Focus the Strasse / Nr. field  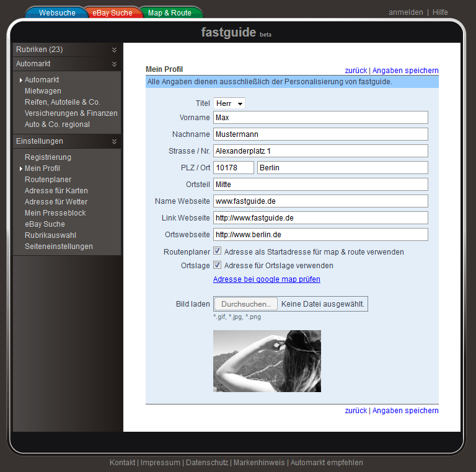pos(320,151)
